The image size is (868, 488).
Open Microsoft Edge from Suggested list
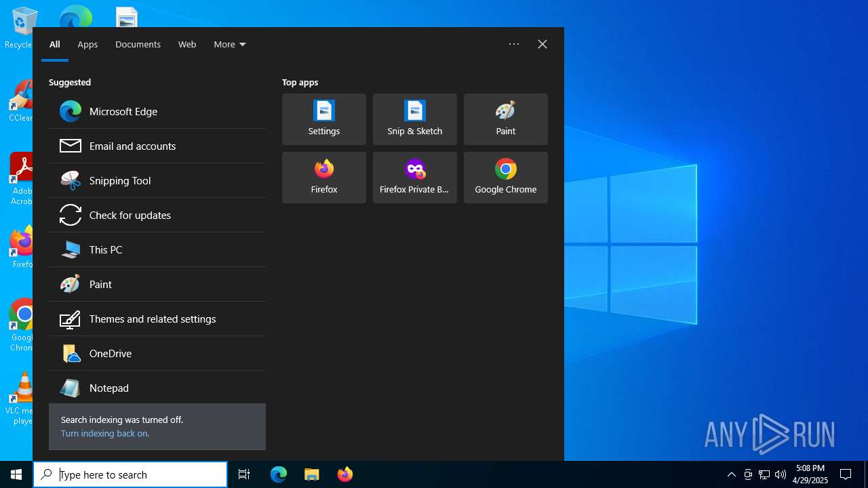pyautogui.click(x=157, y=111)
